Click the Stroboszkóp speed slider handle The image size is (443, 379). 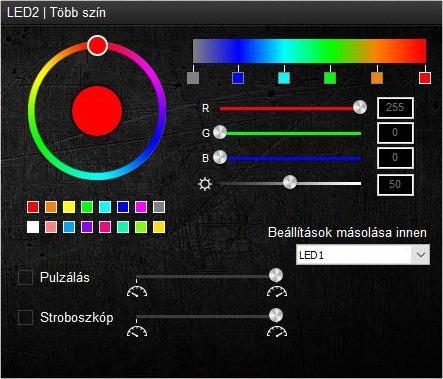pos(276,315)
